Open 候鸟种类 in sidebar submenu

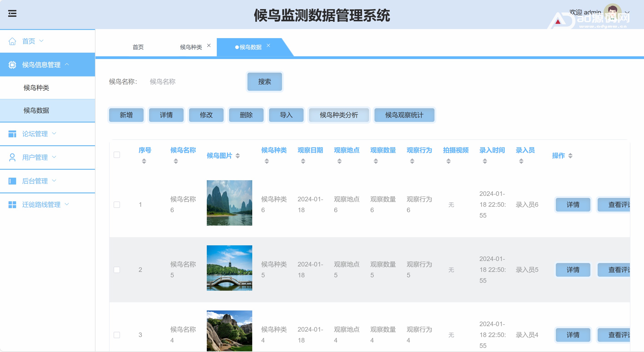tap(36, 88)
